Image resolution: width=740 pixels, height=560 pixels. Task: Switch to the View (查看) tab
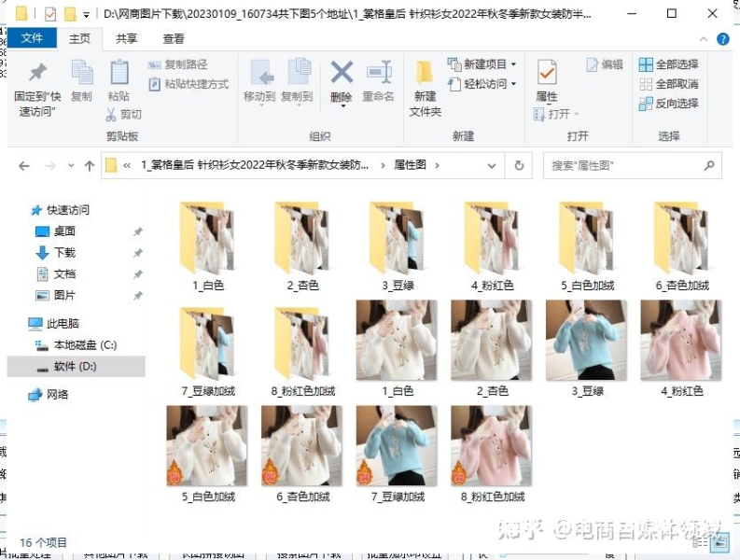coord(174,38)
